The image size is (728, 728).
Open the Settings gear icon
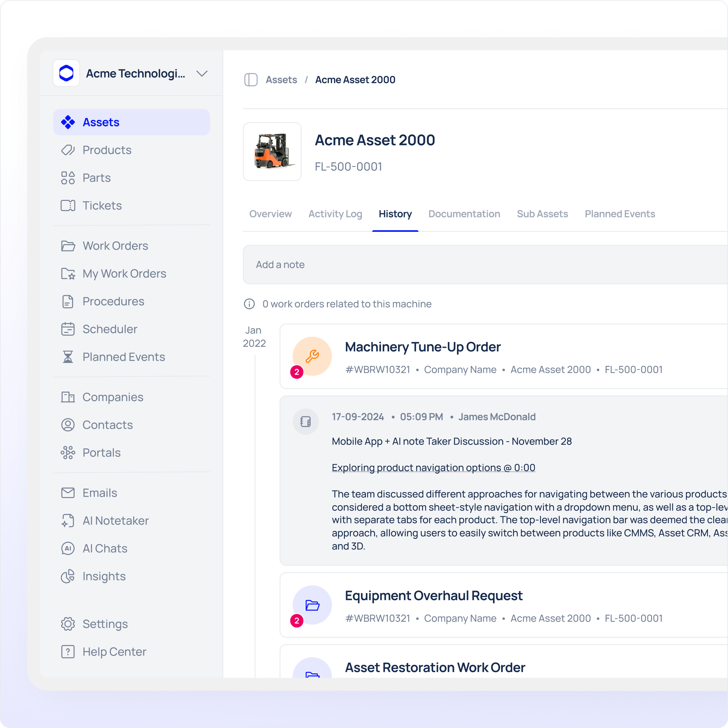(68, 624)
